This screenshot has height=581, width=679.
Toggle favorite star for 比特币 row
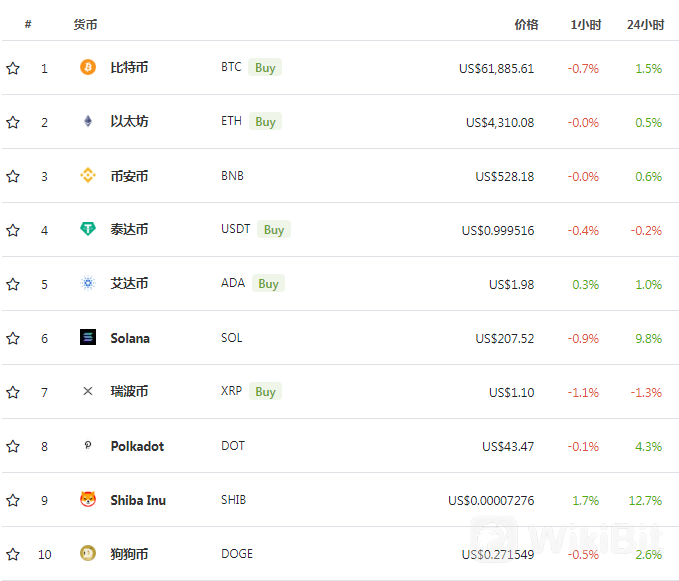[13, 68]
